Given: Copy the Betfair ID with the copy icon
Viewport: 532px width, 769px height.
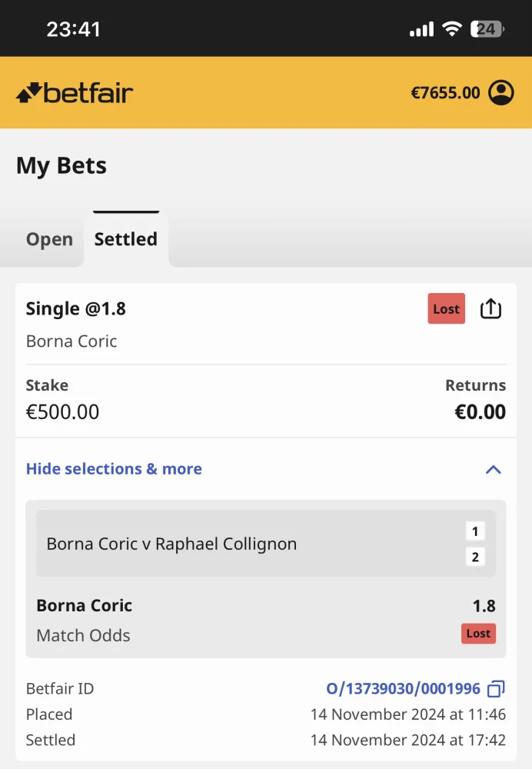Looking at the screenshot, I should pyautogui.click(x=497, y=689).
